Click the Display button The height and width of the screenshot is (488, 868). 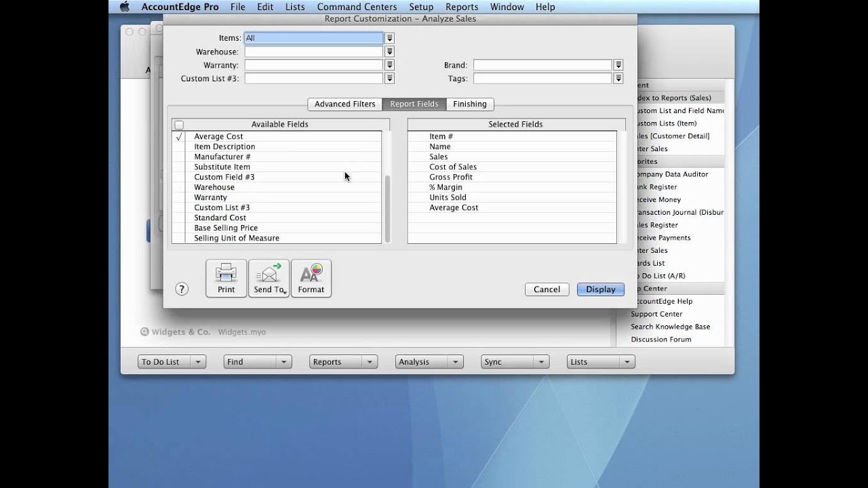(x=601, y=289)
